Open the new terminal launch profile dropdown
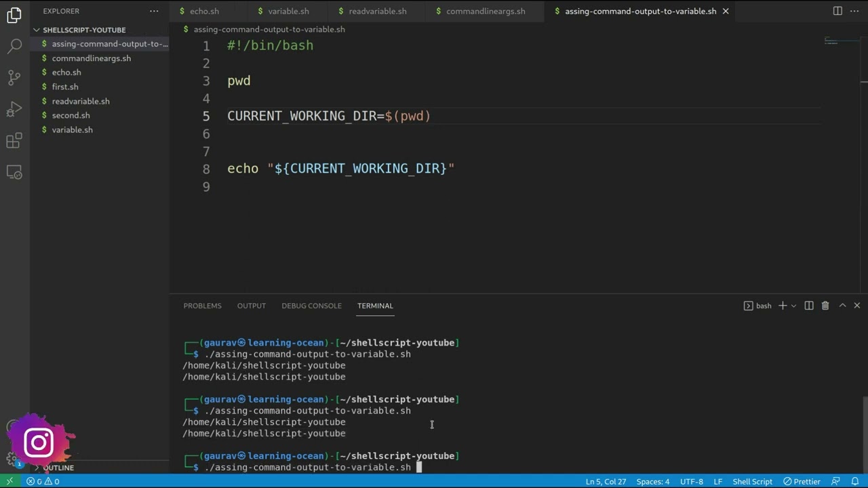 793,306
